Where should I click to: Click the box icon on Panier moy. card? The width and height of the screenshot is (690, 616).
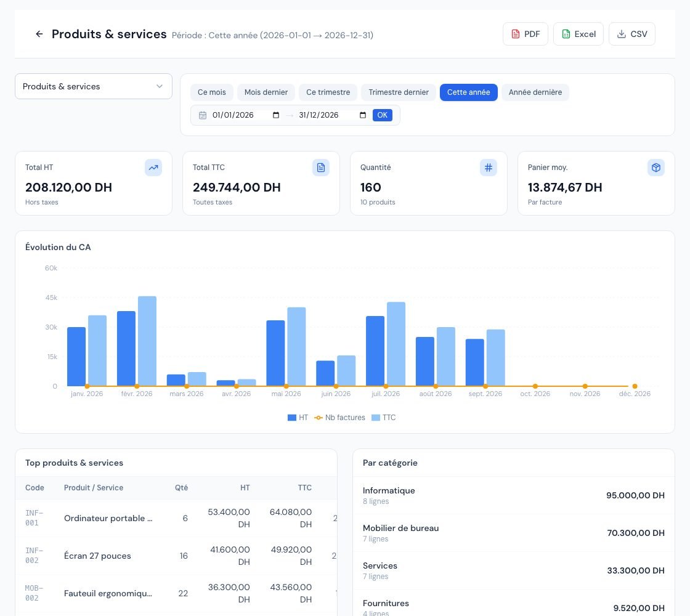[x=656, y=168]
